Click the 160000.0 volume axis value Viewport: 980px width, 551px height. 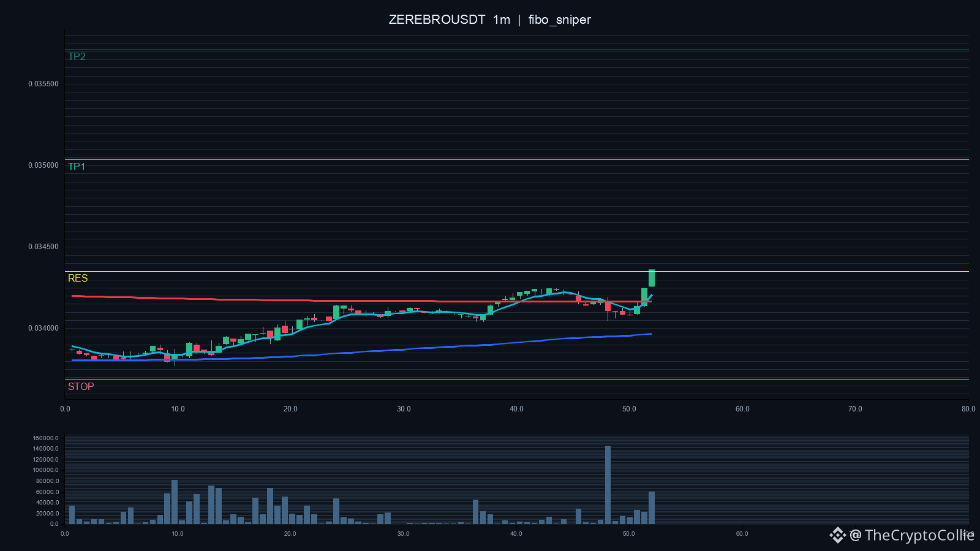(46, 438)
